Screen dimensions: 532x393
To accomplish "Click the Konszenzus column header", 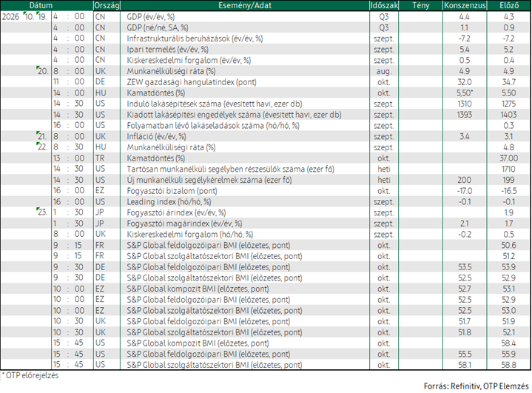I will click(x=465, y=5).
